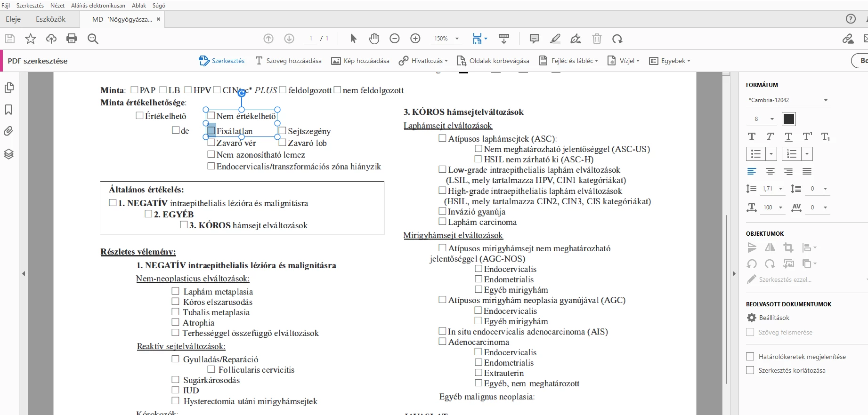This screenshot has width=868, height=415.
Task: Expand the Vízjel dropdown
Action: [624, 61]
